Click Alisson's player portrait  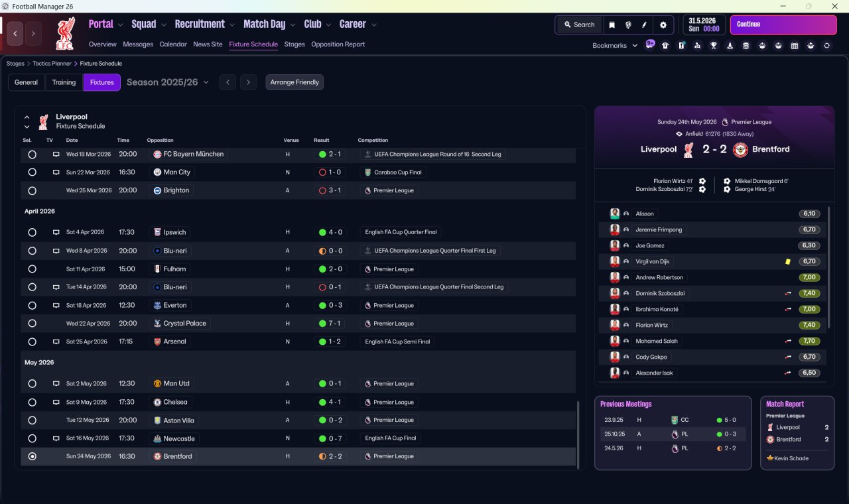pyautogui.click(x=615, y=214)
